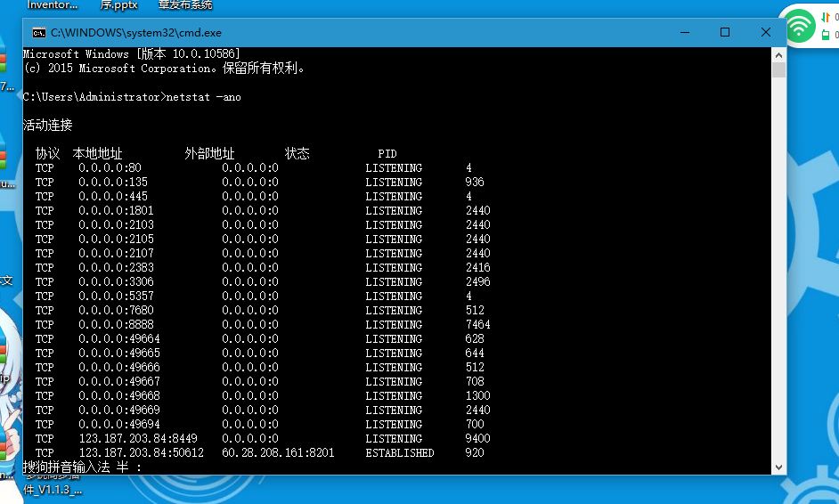
Task: Click local address 0.0.0.0:7680
Action: (116, 310)
